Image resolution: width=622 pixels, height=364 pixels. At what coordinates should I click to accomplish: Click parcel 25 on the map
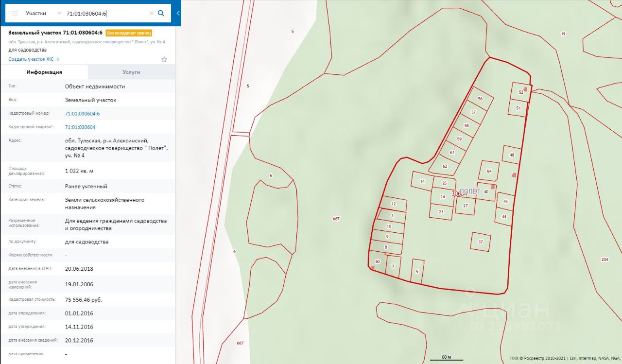(x=444, y=183)
